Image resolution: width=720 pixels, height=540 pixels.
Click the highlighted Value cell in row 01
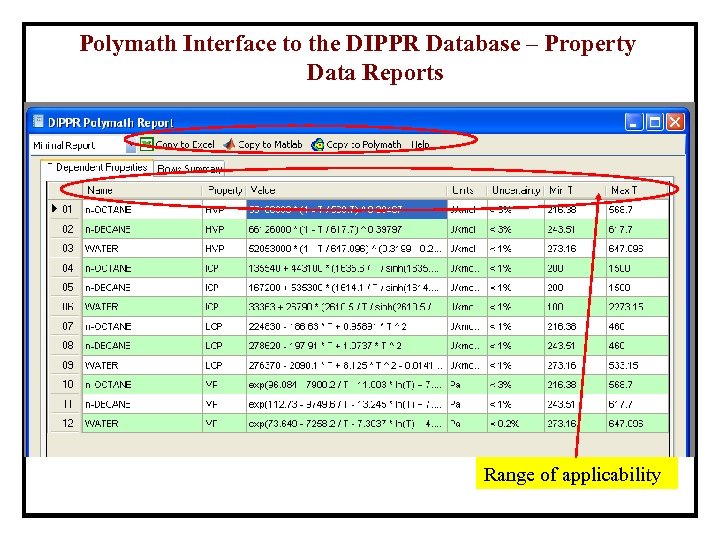(x=347, y=209)
